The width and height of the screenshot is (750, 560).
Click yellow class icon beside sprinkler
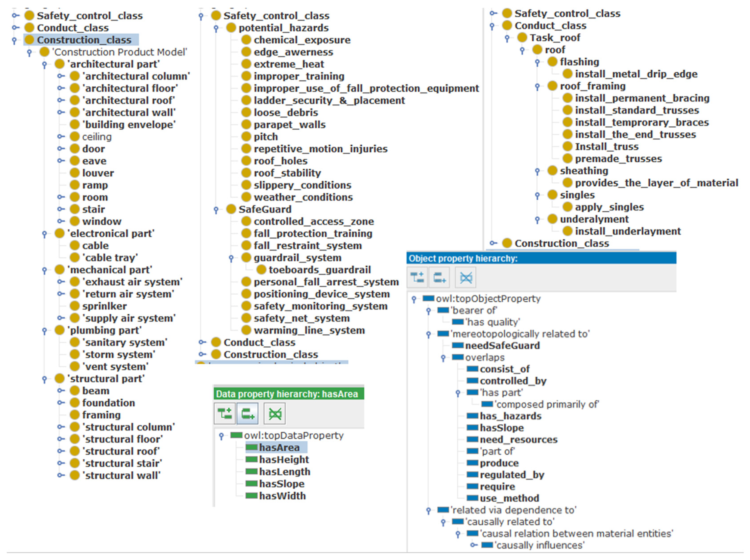pyautogui.click(x=75, y=306)
